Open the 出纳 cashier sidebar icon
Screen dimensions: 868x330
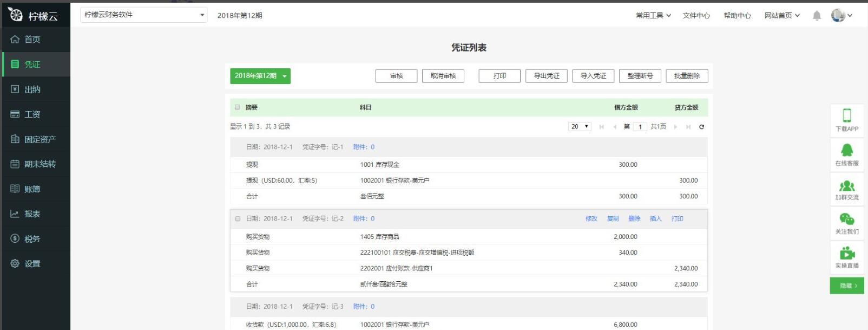coord(15,89)
